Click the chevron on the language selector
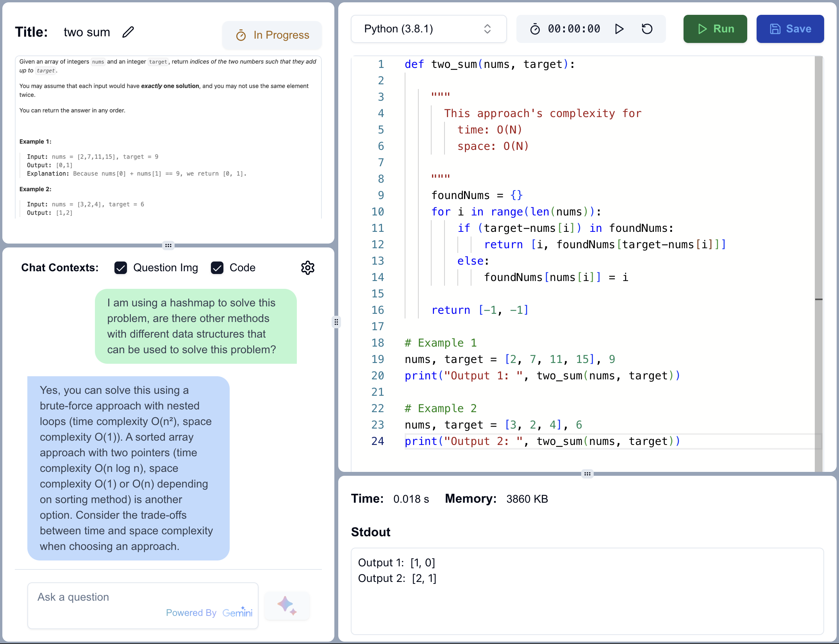The height and width of the screenshot is (644, 839). [x=487, y=28]
